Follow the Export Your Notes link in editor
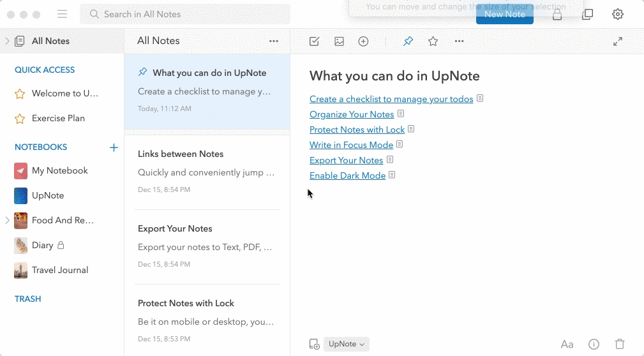The width and height of the screenshot is (644, 356). point(346,160)
